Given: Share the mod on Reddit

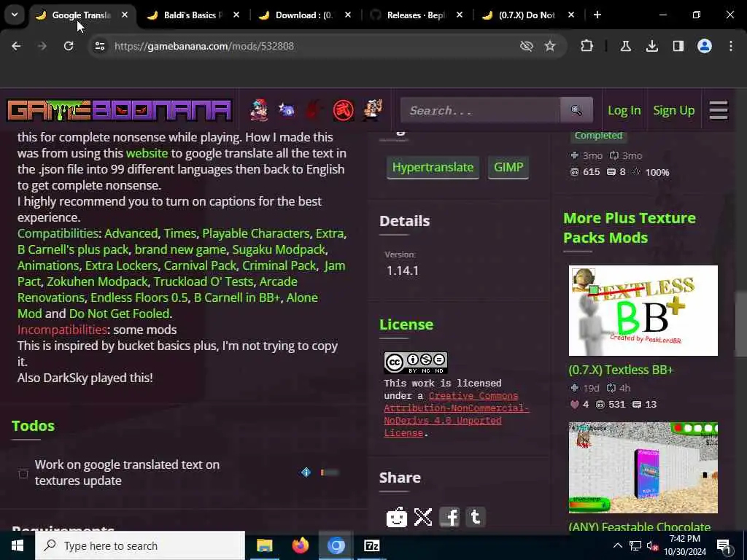Looking at the screenshot, I should 396,517.
